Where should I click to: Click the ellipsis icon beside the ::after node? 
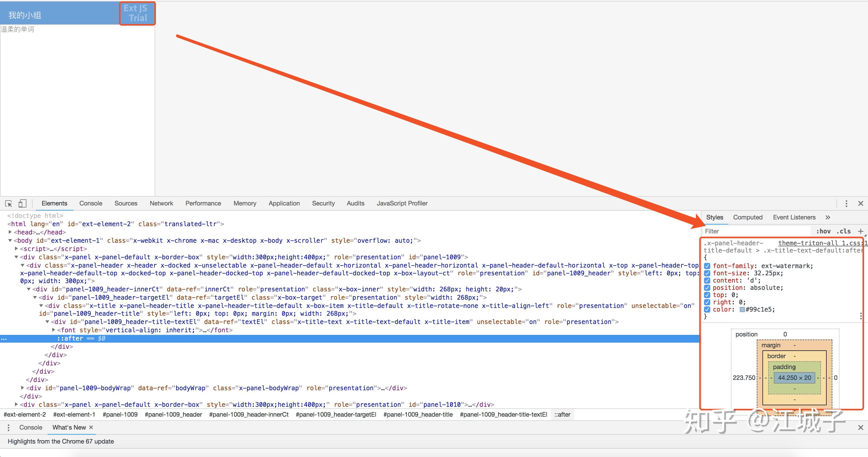3,339
